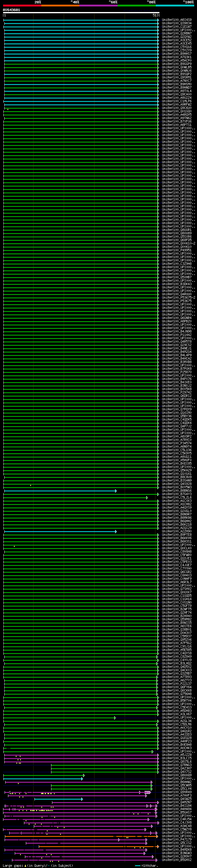
Task: Click the AV643601 query name
Action: tap(11, 10)
